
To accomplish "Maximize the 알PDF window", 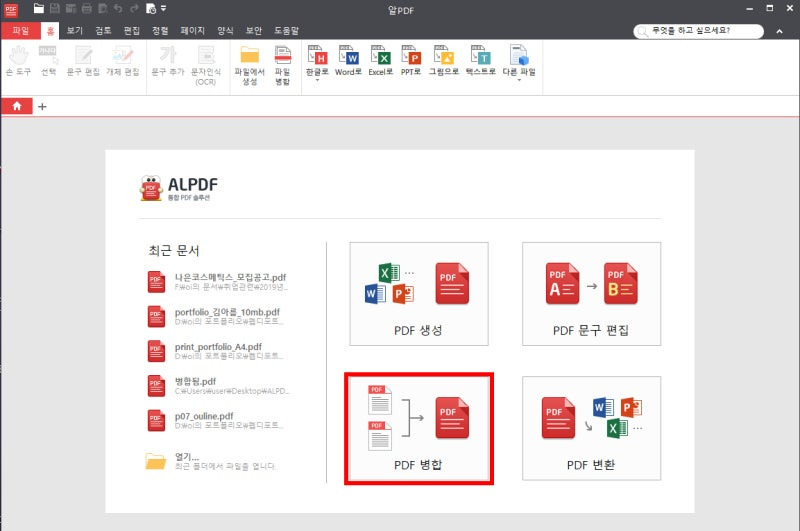I will [770, 8].
